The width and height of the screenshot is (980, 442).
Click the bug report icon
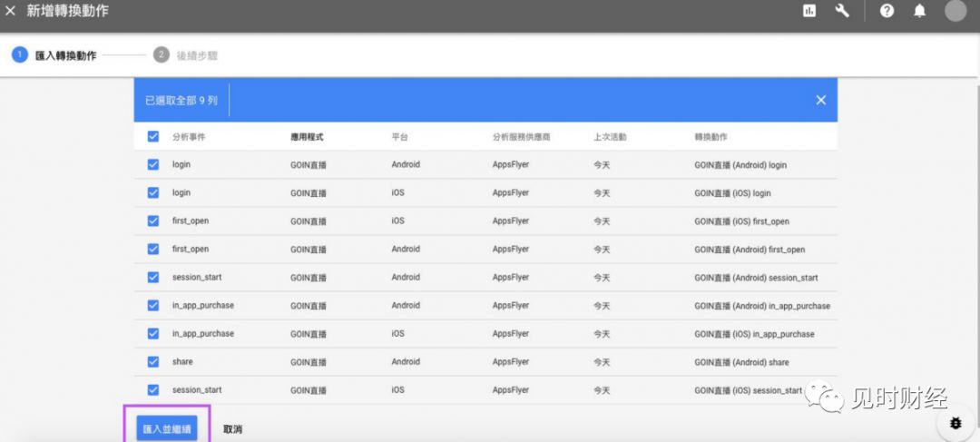[x=955, y=423]
